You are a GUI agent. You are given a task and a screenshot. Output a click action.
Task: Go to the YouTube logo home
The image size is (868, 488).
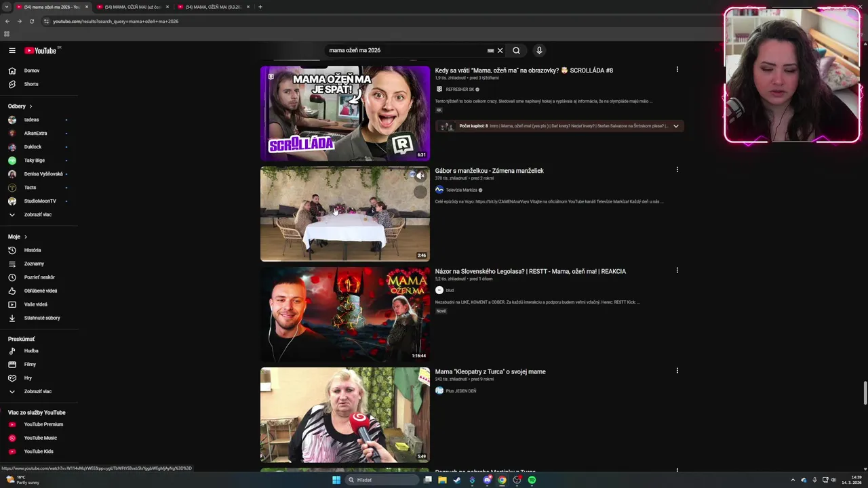(41, 50)
